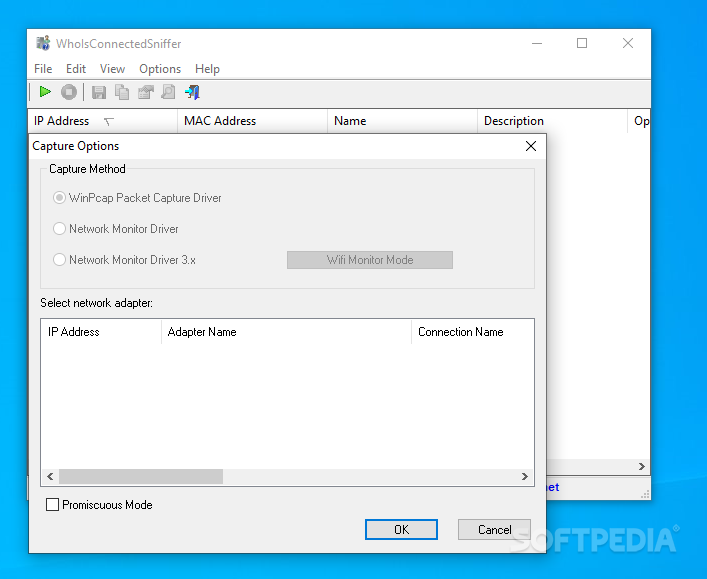
Task: Click adapter list IP Address column header
Action: tap(101, 332)
